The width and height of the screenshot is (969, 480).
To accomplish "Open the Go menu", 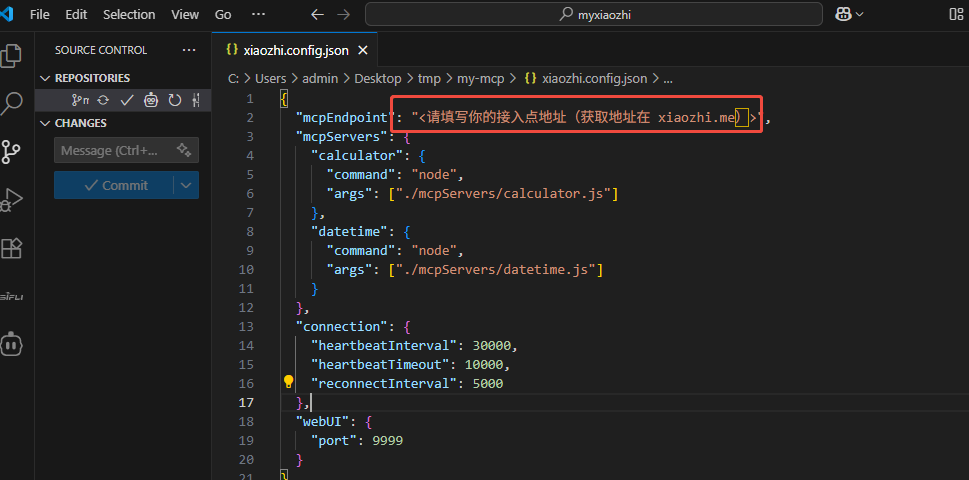I will tap(223, 14).
